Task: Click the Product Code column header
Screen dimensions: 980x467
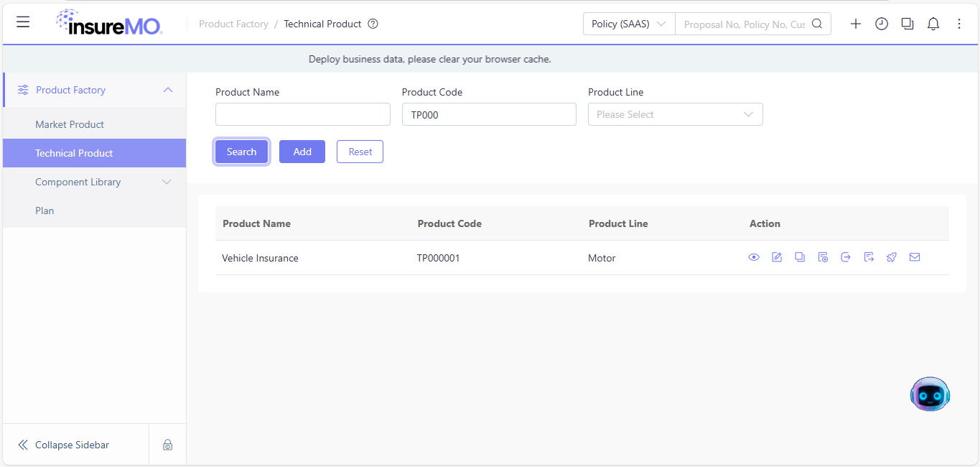Action: (449, 223)
